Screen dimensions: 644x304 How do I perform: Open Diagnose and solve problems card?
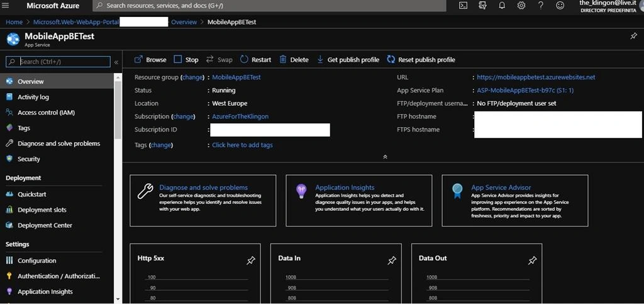(x=203, y=201)
